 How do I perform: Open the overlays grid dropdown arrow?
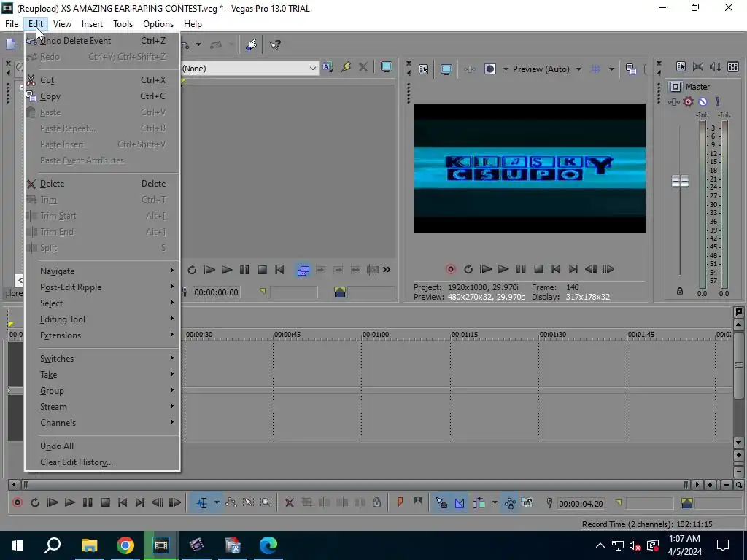coord(611,69)
